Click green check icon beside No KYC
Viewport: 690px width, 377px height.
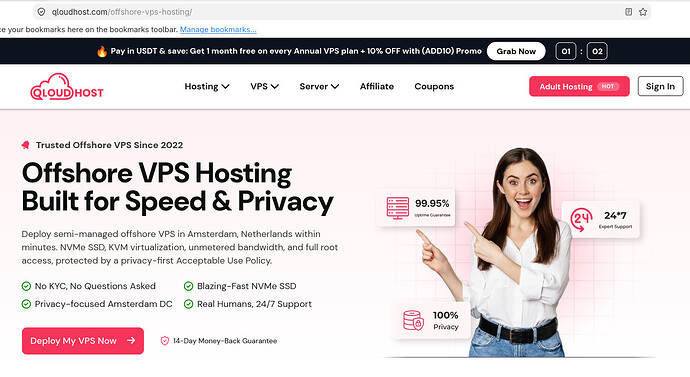tap(26, 286)
